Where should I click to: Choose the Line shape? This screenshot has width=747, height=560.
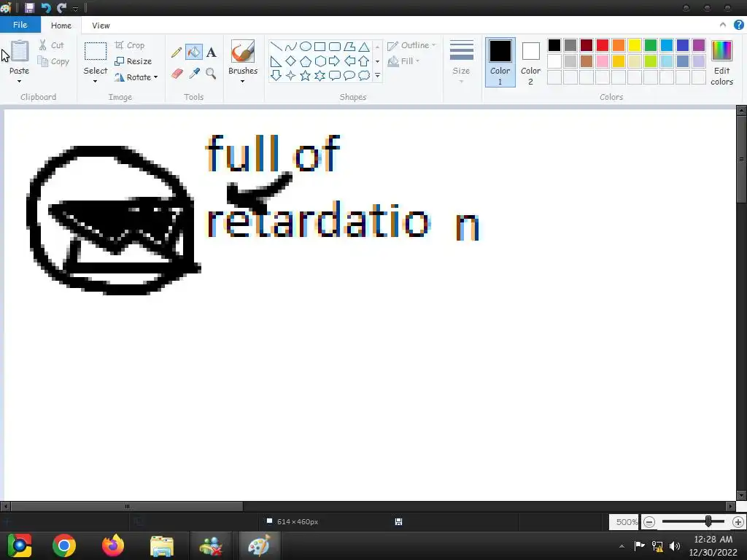(x=276, y=47)
